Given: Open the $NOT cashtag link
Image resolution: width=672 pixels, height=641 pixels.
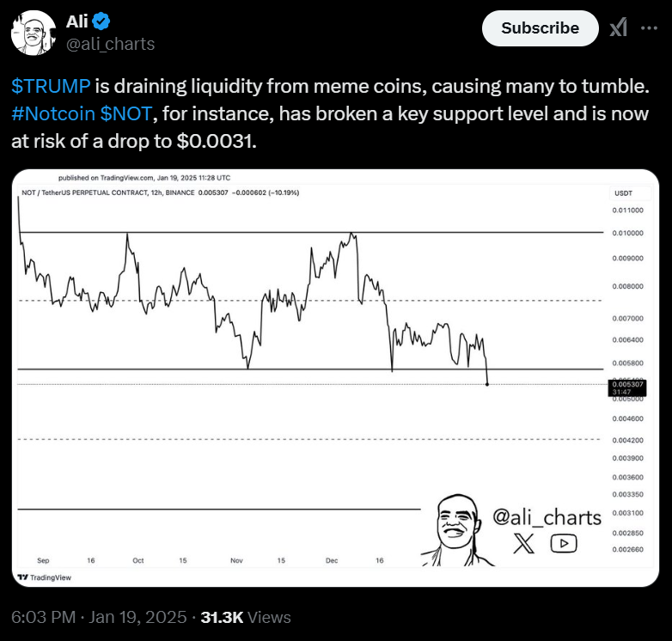Looking at the screenshot, I should 126,113.
